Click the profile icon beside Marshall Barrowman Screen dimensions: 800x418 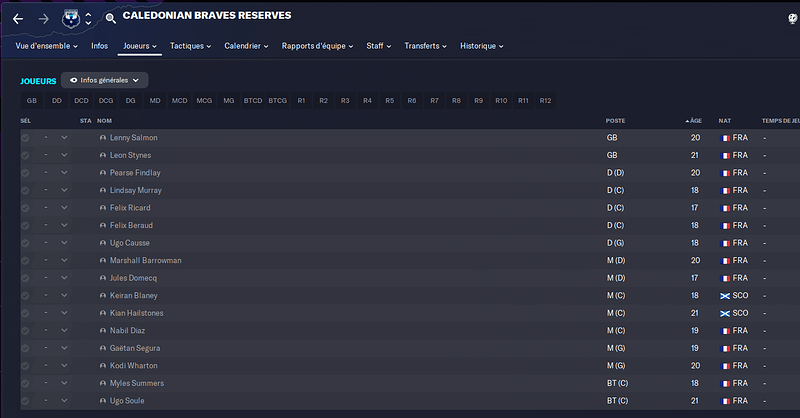(x=103, y=260)
